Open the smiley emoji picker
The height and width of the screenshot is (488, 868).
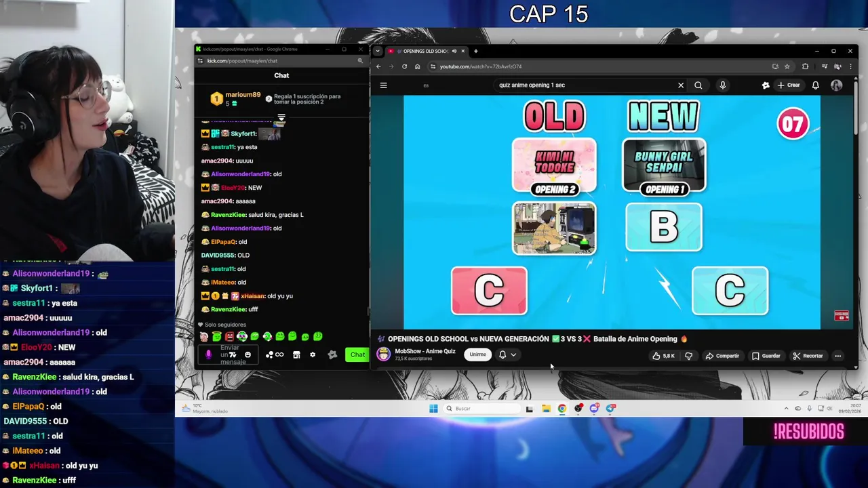pyautogui.click(x=248, y=354)
